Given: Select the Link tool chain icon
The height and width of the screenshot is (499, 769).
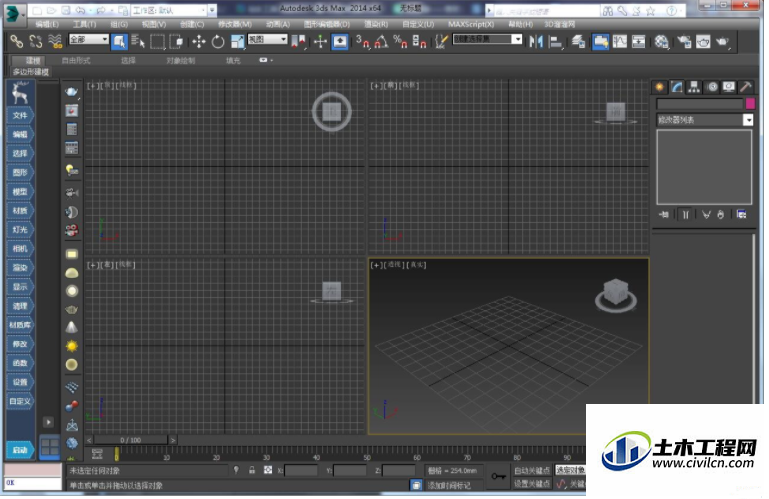Looking at the screenshot, I should coord(17,42).
